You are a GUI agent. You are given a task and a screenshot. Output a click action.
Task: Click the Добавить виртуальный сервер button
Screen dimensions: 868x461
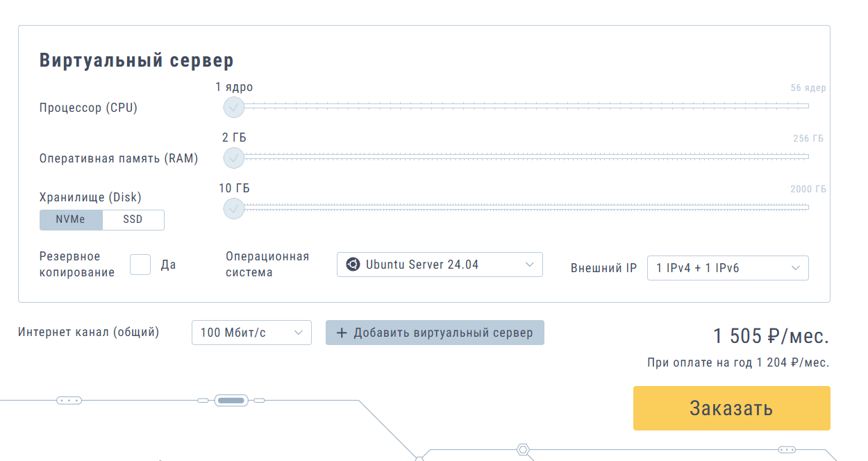tap(435, 333)
